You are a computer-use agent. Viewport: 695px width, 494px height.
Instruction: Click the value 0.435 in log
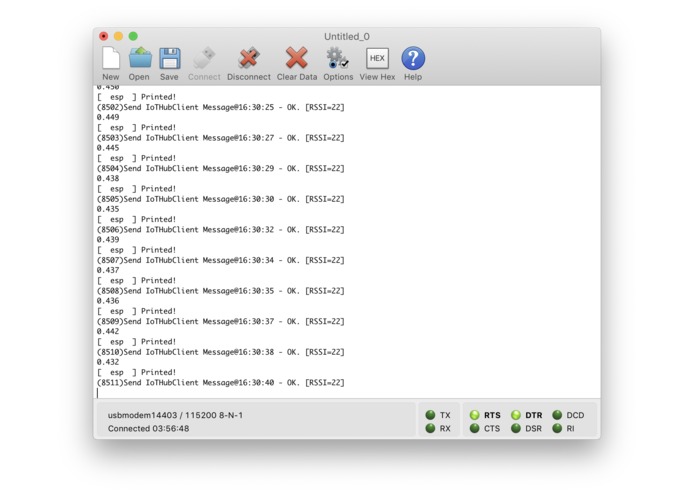pyautogui.click(x=108, y=209)
